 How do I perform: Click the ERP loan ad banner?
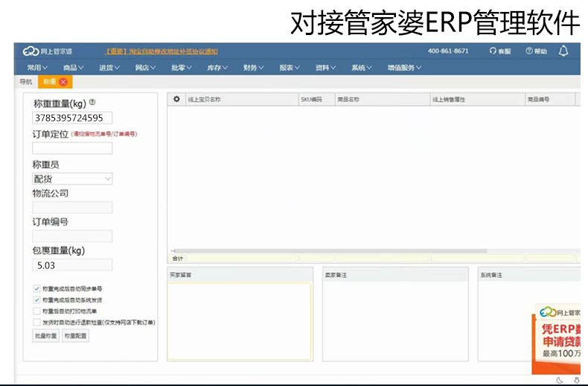[x=556, y=339]
